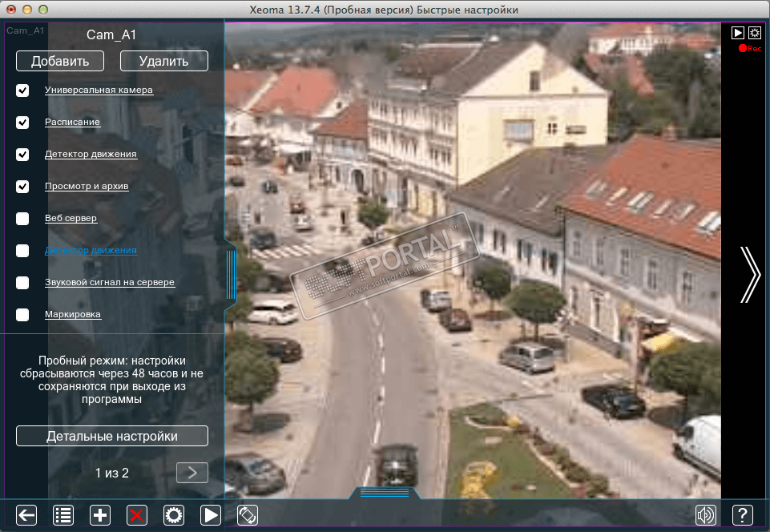Viewport: 770px width, 532px height.
Task: Open the Веб сервер link
Action: pos(71,218)
